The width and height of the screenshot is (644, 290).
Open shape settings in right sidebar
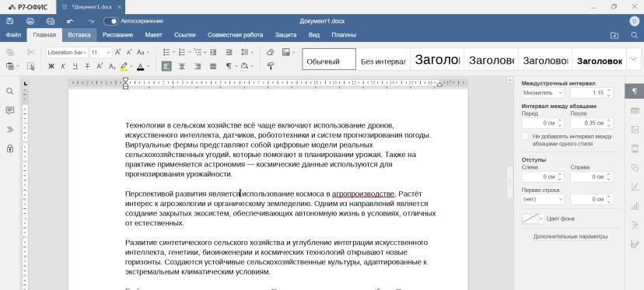(x=635, y=168)
